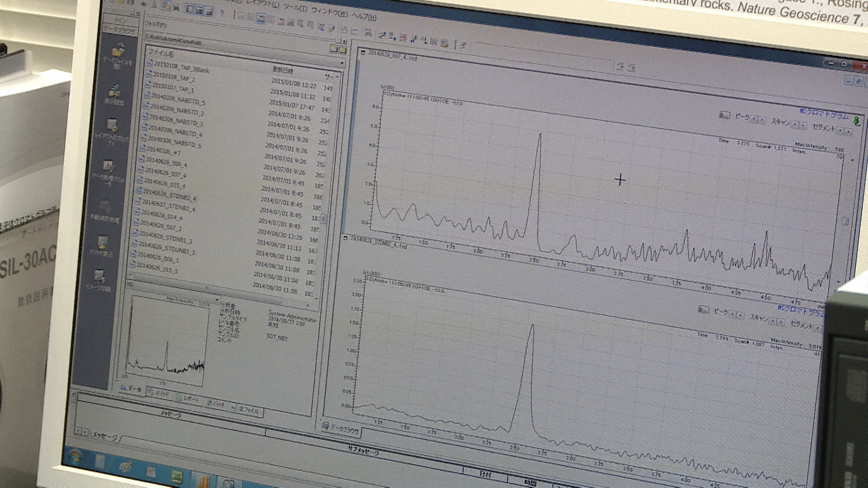Image resolution: width=868 pixels, height=488 pixels.
Task: Switch to the メソッド tab
Action: pos(159,393)
